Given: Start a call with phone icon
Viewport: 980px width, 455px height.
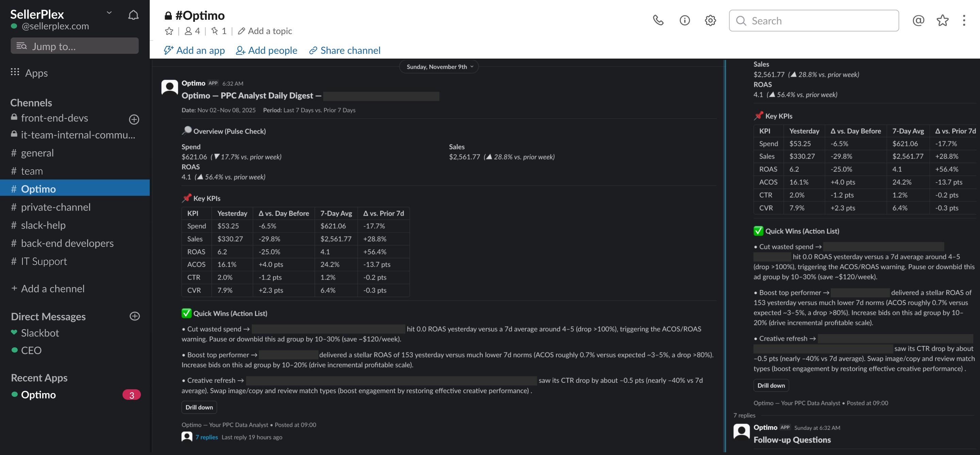Looking at the screenshot, I should click(658, 20).
